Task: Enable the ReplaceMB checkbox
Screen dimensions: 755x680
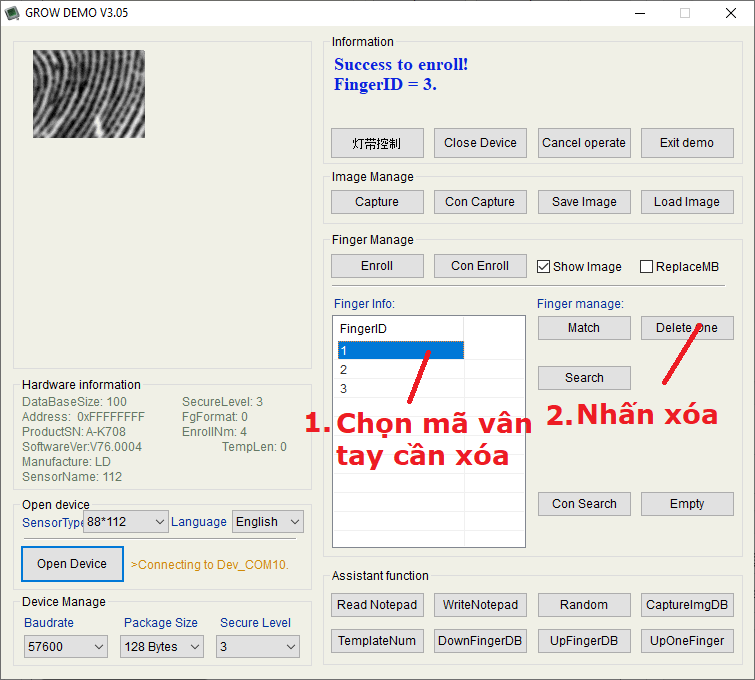Action: pos(647,267)
